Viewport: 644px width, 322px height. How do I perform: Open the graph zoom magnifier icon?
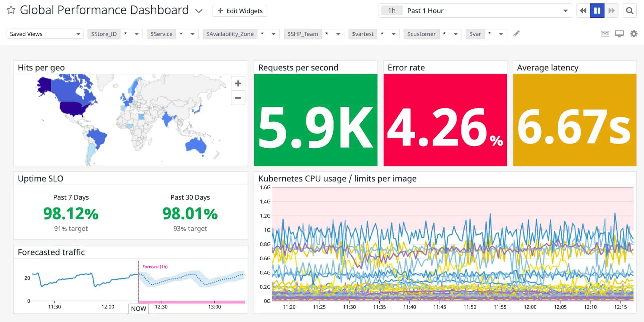(x=630, y=10)
